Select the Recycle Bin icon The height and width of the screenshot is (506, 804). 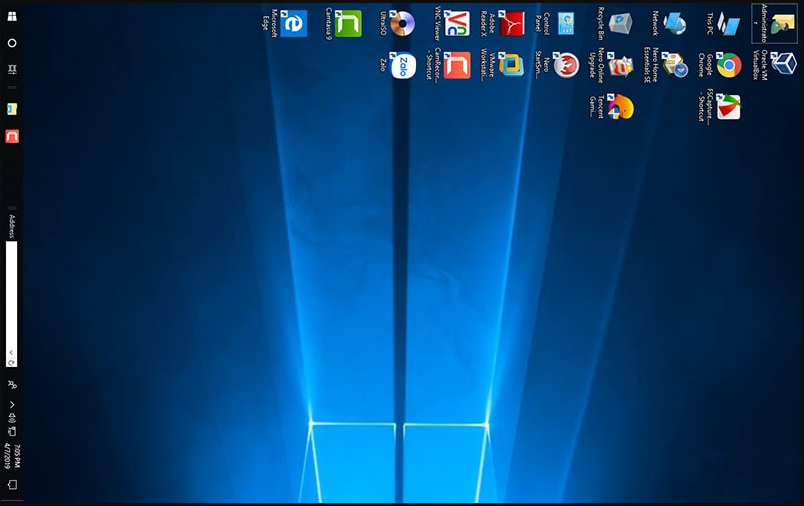620,24
